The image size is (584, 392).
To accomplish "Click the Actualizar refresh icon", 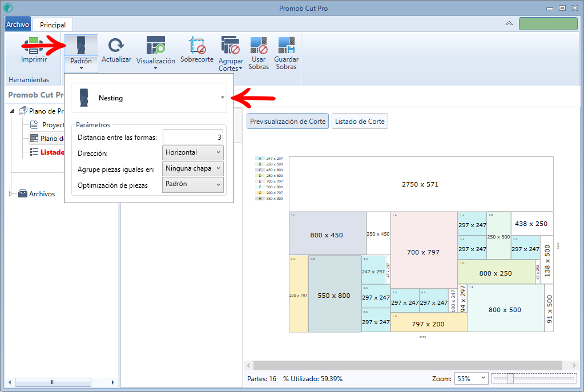I will (x=116, y=46).
